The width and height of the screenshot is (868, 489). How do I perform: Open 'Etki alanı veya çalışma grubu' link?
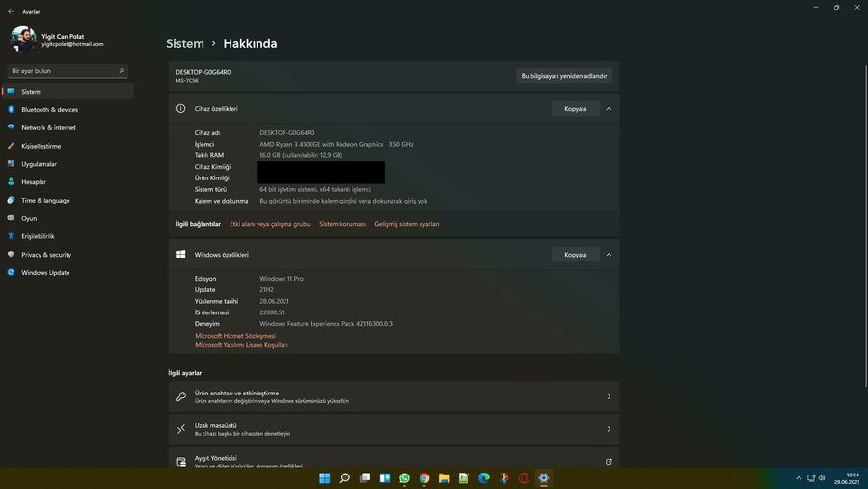(270, 224)
